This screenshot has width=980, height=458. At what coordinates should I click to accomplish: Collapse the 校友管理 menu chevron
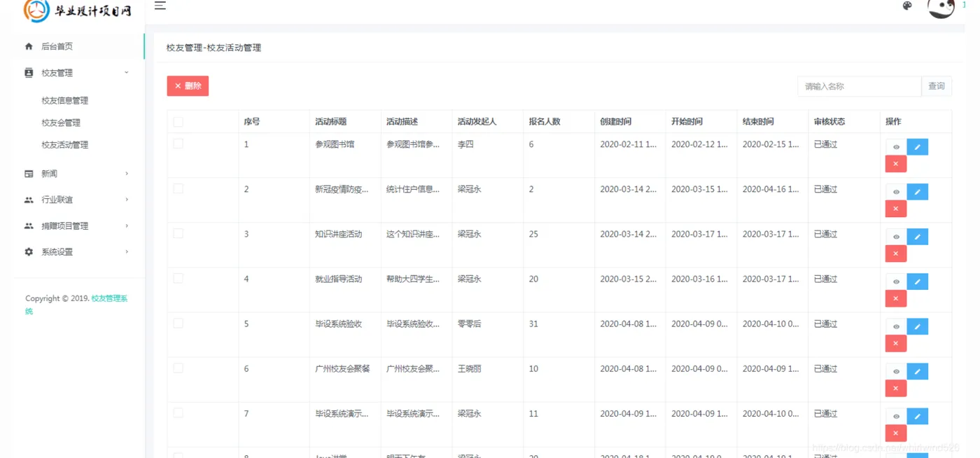127,72
